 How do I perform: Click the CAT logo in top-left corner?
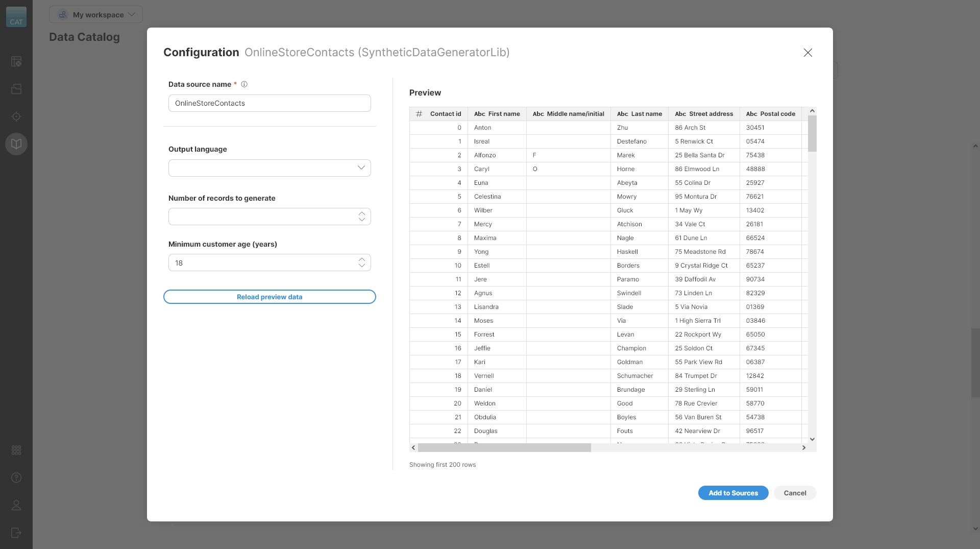(x=16, y=17)
